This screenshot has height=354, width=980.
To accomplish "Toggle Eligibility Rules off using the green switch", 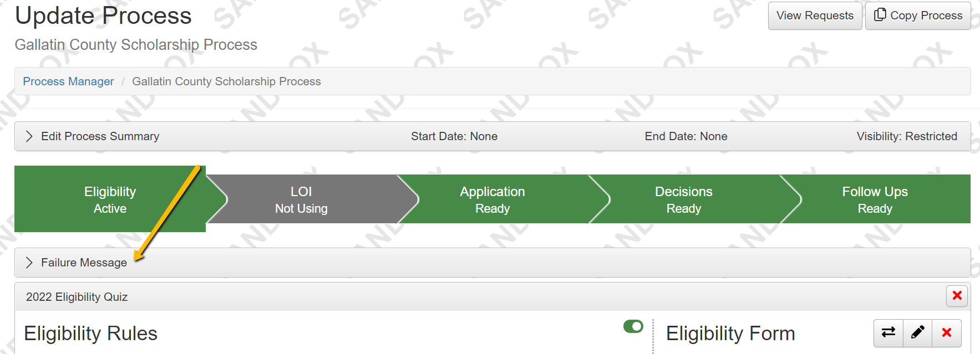I will (632, 327).
